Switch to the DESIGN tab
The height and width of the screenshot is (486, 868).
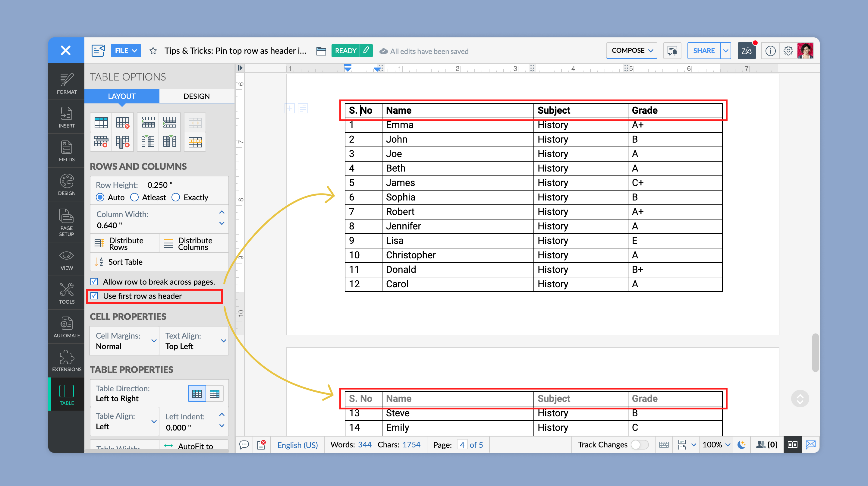coord(197,96)
